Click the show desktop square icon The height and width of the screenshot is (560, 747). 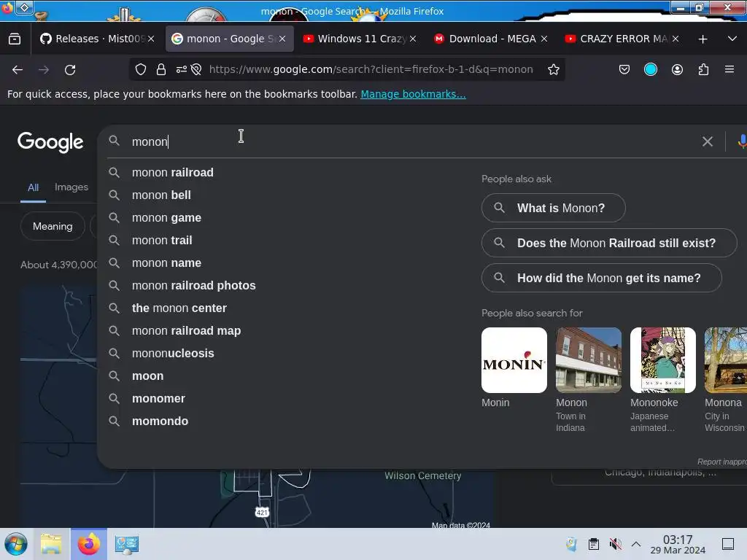(x=728, y=544)
